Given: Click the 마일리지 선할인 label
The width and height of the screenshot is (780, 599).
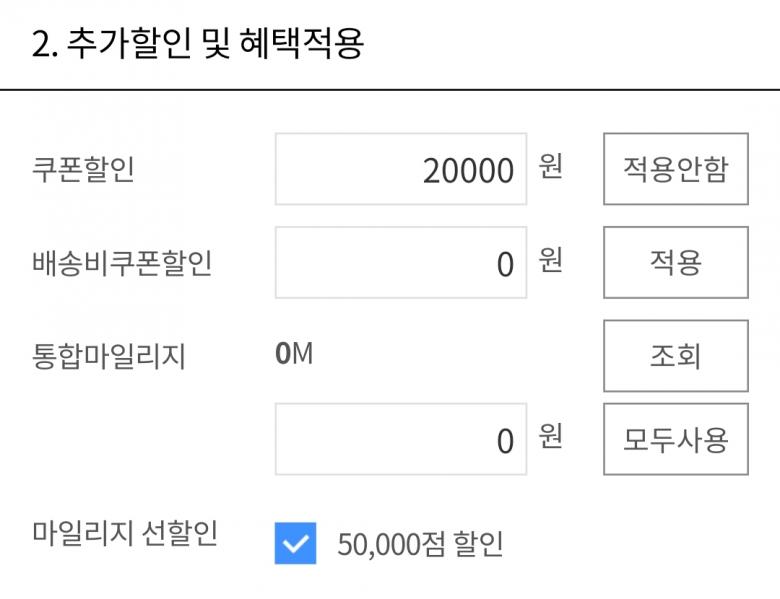Looking at the screenshot, I should click(124, 534).
